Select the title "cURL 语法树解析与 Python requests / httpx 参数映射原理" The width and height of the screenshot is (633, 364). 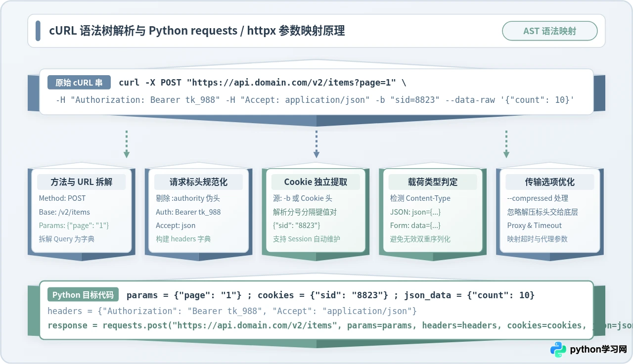[x=197, y=31]
